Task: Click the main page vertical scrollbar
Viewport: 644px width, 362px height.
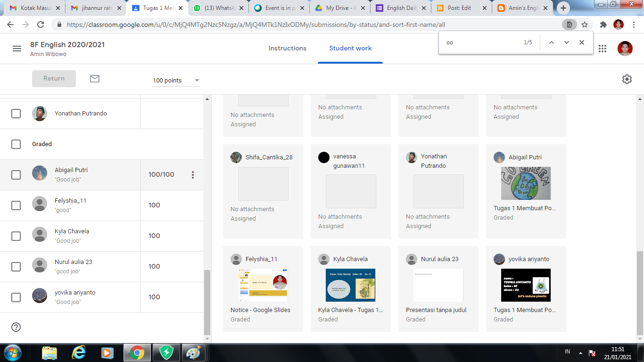Action: 640,293
